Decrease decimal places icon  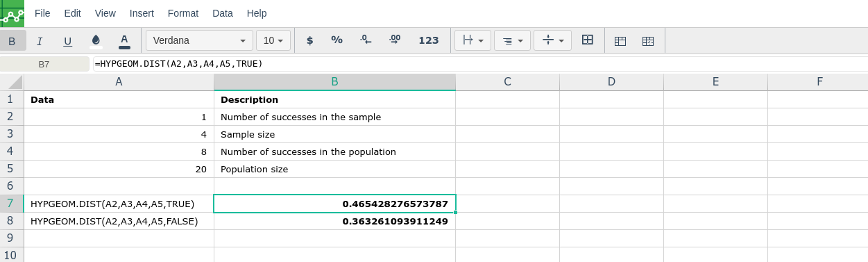(366, 40)
